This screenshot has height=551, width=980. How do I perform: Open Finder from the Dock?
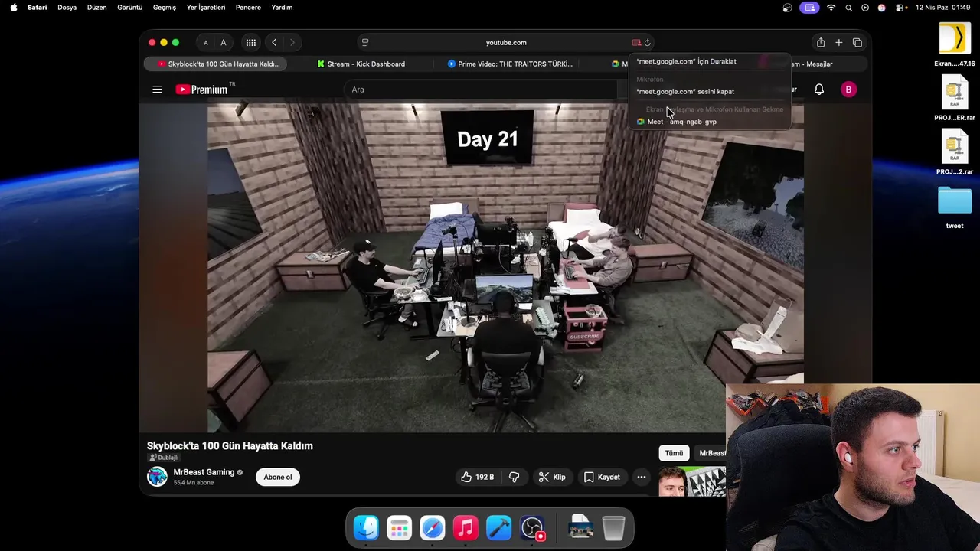(366, 527)
